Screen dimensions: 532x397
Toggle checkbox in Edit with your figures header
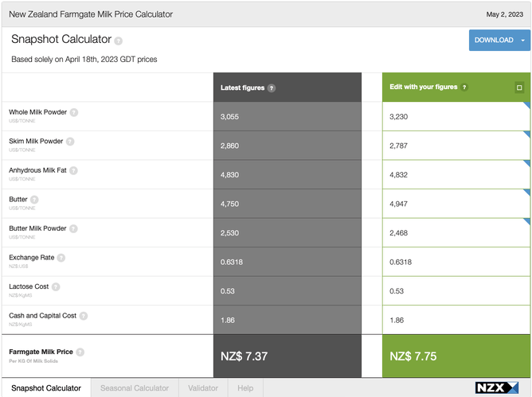tap(519, 88)
